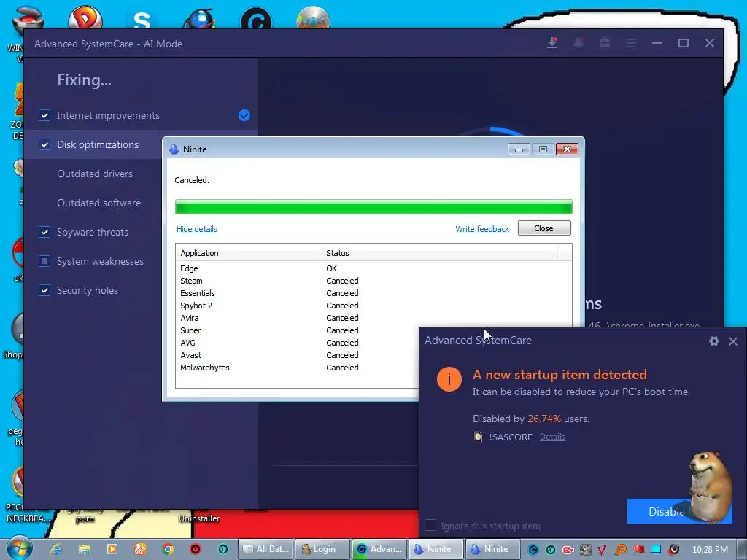Click the OK status for Edge

pos(332,268)
